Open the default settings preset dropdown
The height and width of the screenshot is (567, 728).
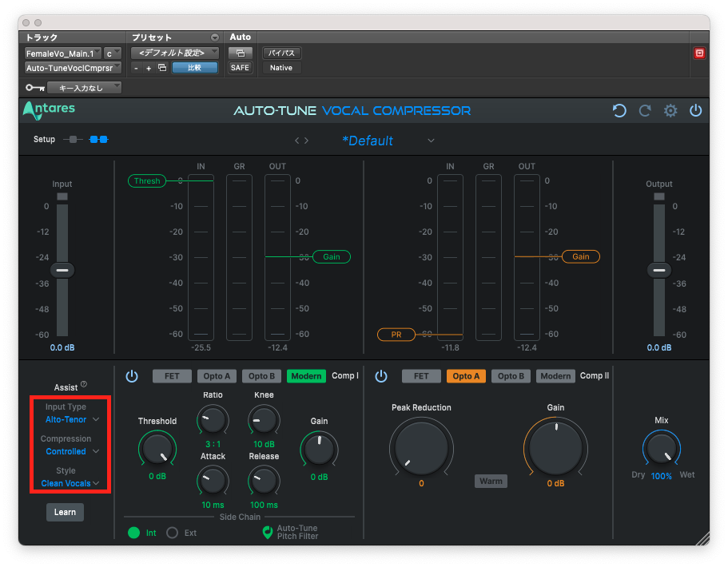[x=175, y=53]
